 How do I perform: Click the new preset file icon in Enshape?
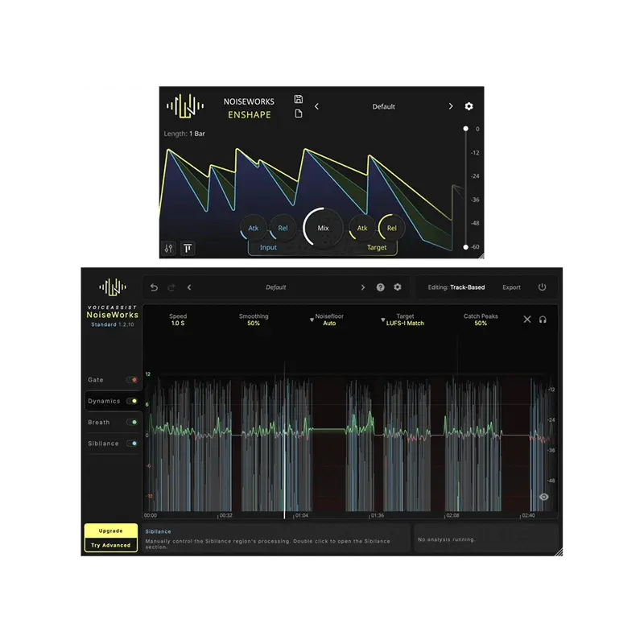299,114
